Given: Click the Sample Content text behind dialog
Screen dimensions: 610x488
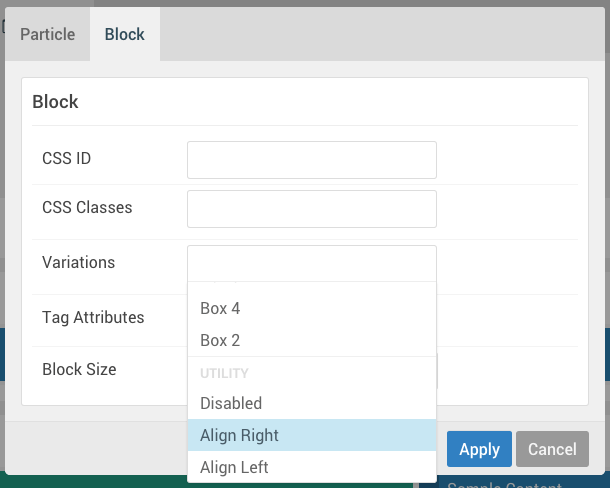Looking at the screenshot, I should [x=505, y=484].
